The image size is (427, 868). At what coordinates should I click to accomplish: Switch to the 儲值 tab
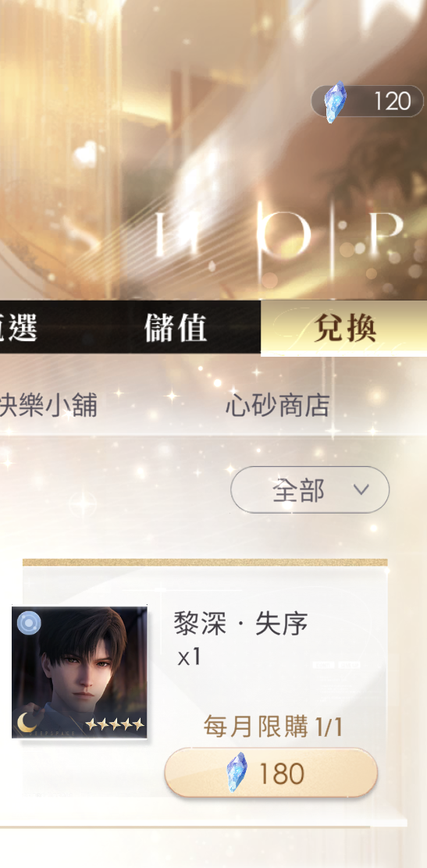176,328
